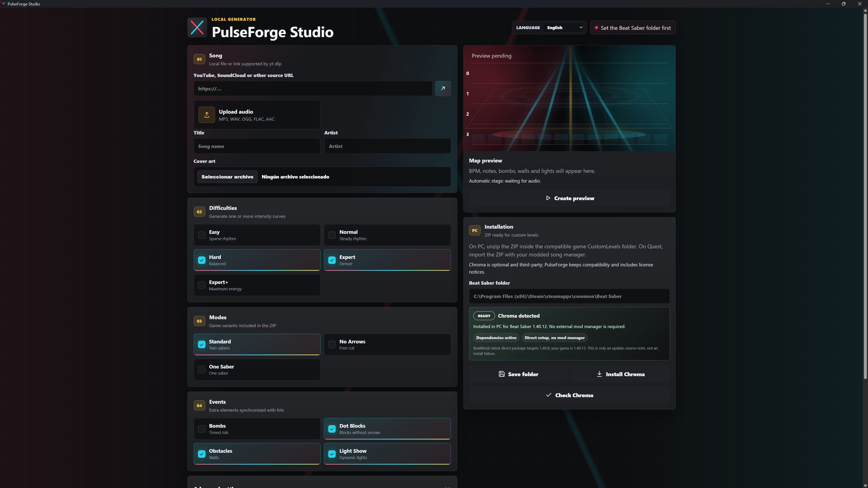Click the upload arrow icon for audio

click(207, 115)
